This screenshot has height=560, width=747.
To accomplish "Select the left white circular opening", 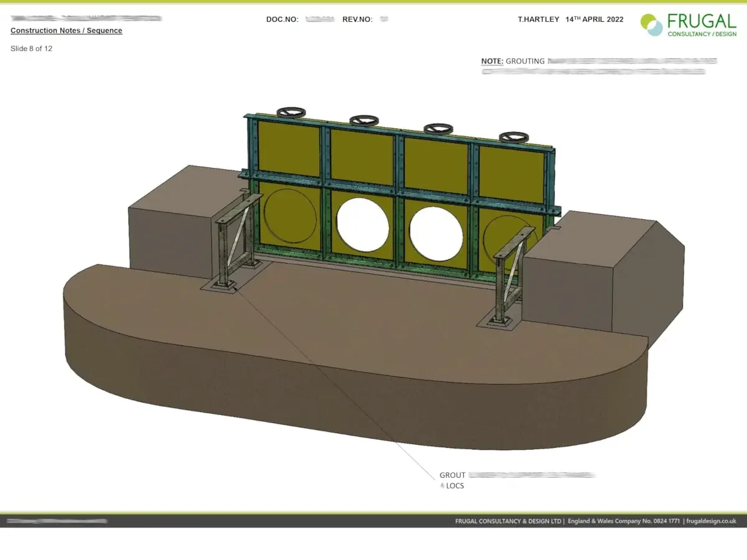I will point(363,222).
